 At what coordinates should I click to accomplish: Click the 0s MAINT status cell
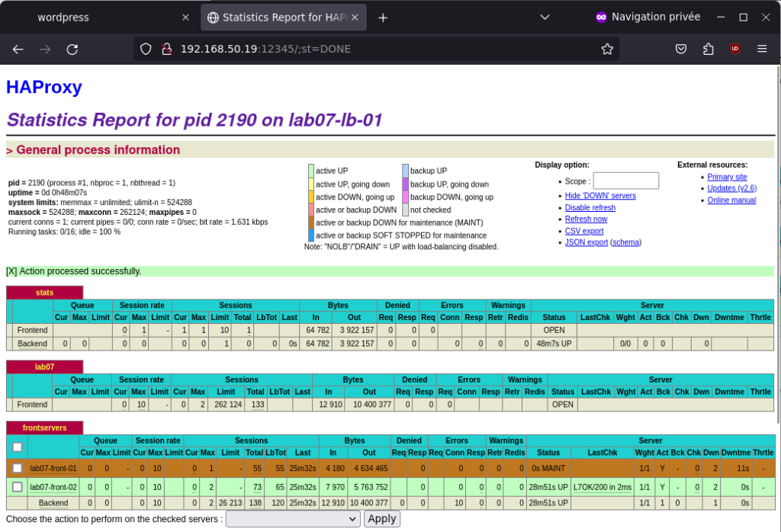pyautogui.click(x=548, y=468)
